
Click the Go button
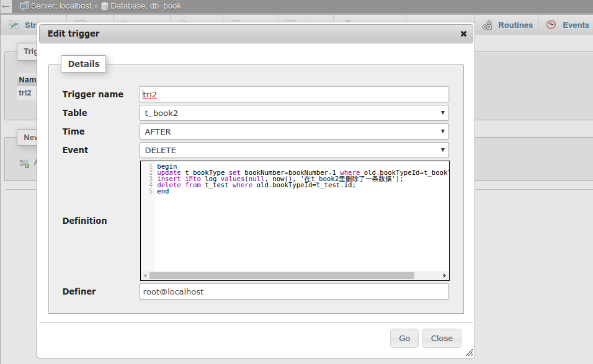(404, 339)
